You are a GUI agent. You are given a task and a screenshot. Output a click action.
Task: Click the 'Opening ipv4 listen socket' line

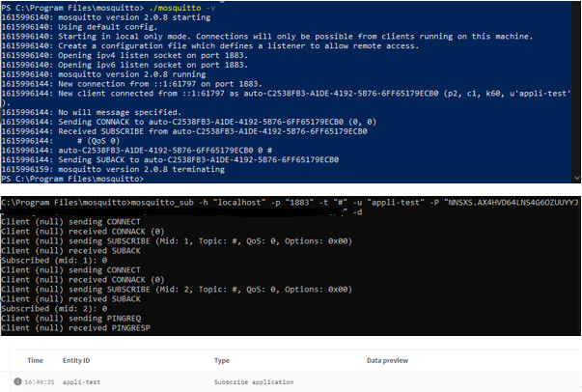pos(125,55)
